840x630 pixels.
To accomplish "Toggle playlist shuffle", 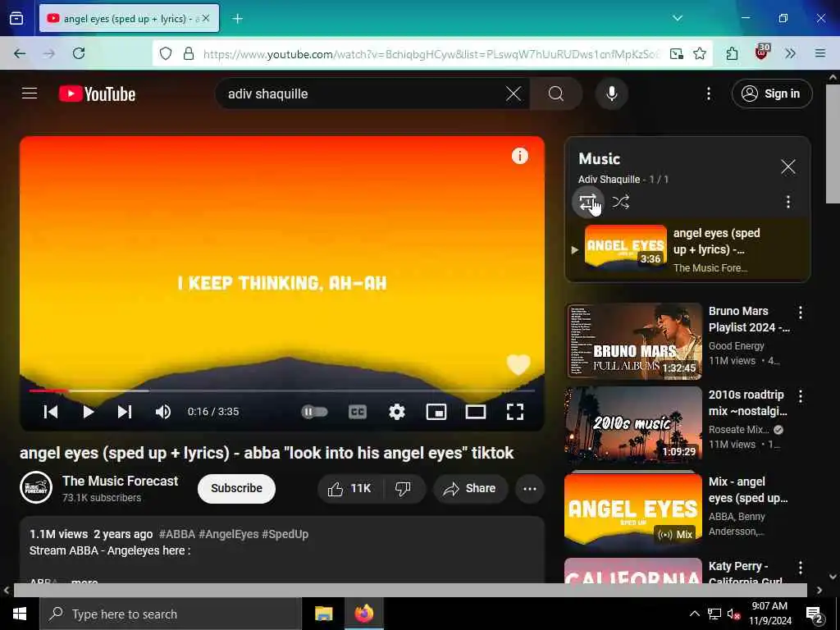I will [x=620, y=202].
